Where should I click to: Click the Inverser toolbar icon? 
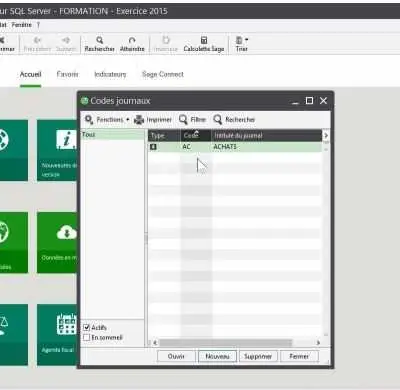166,40
